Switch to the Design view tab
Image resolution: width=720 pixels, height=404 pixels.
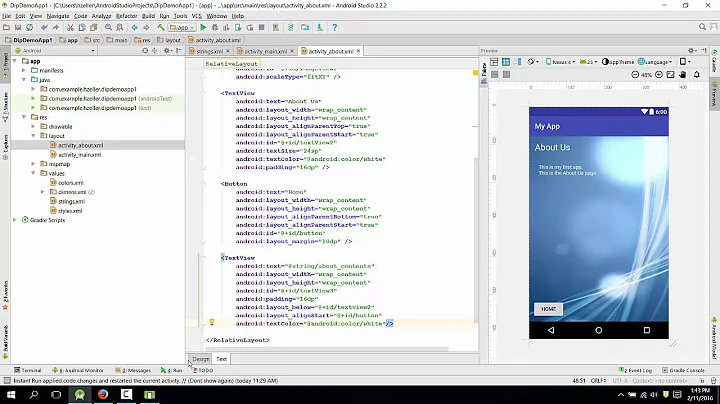(x=201, y=359)
